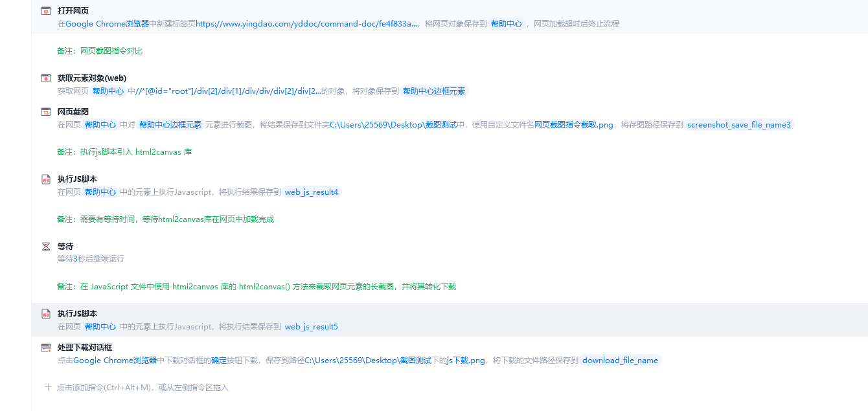The height and width of the screenshot is (411, 868).
Task: Click the plus icon to add command
Action: (x=48, y=387)
